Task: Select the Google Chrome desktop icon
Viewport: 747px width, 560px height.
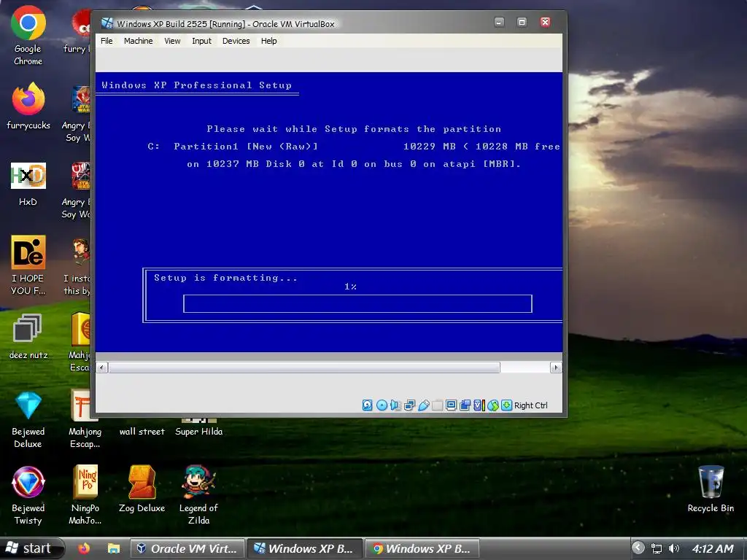Action: pyautogui.click(x=28, y=36)
